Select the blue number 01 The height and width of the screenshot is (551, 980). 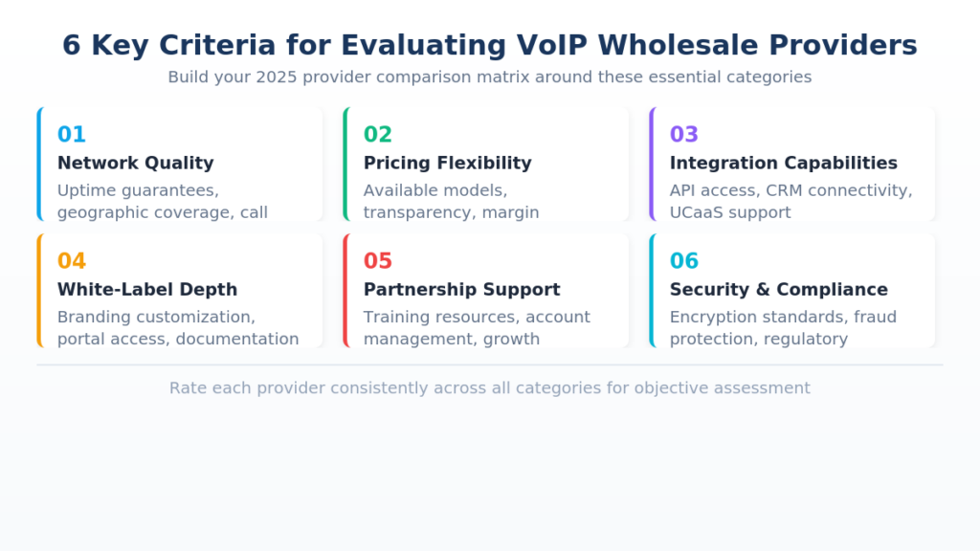72,135
